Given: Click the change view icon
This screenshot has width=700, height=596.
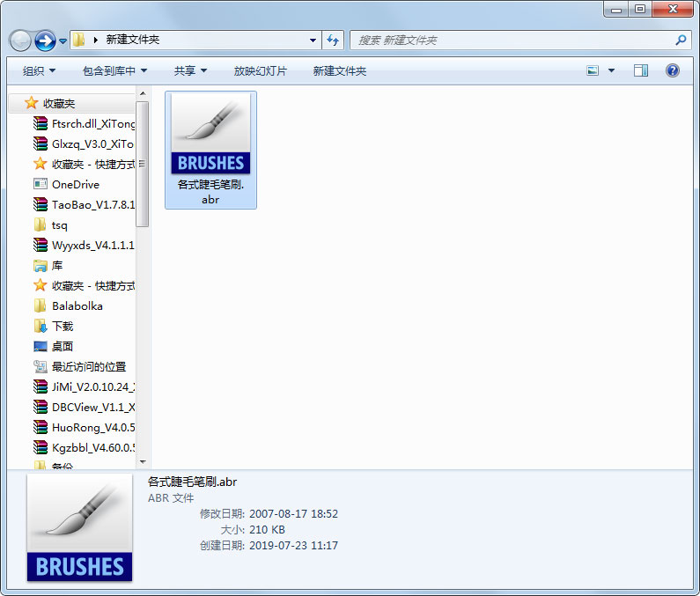Looking at the screenshot, I should pos(593,70).
